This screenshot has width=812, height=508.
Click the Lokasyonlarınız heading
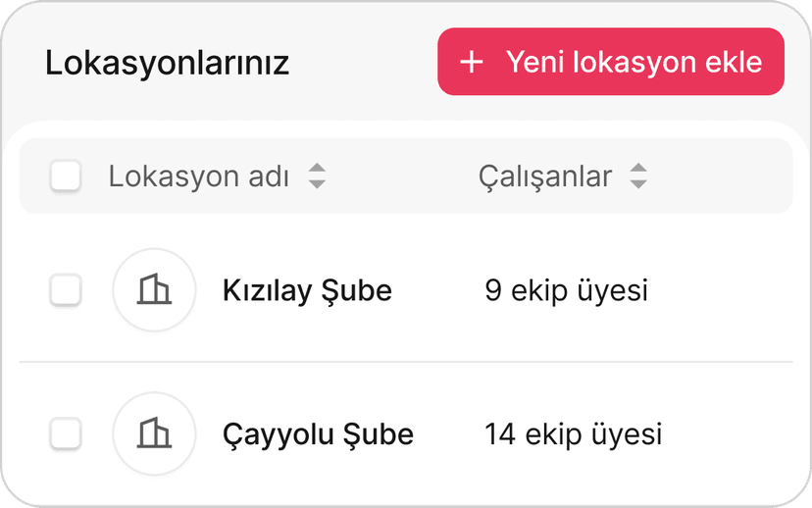click(167, 64)
